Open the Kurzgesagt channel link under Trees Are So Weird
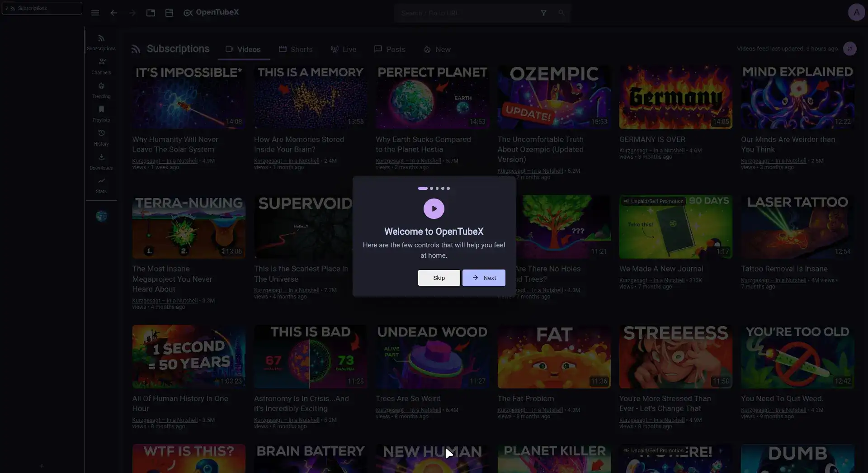Screen dimensions: 868x473 tap(408, 410)
